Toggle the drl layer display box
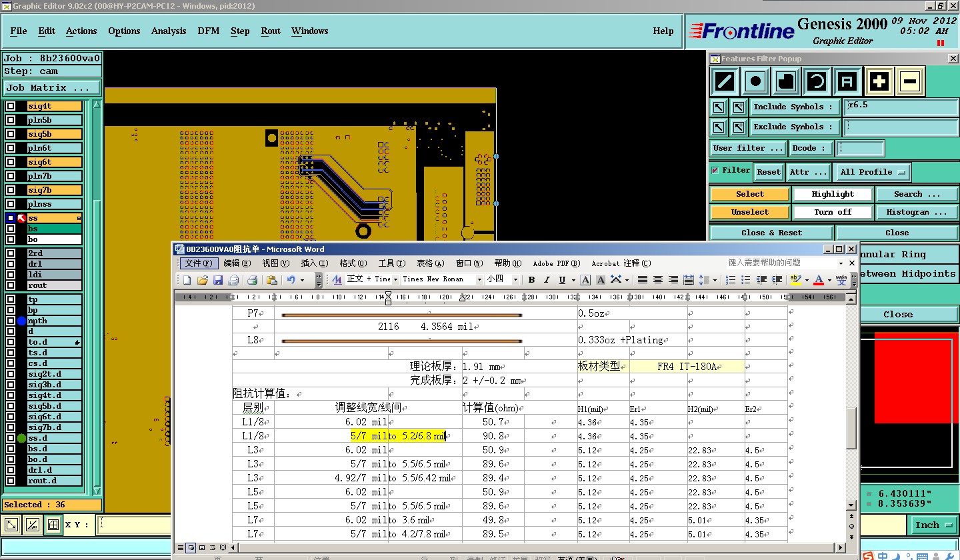Screen dimensions: 960x560 point(11,264)
